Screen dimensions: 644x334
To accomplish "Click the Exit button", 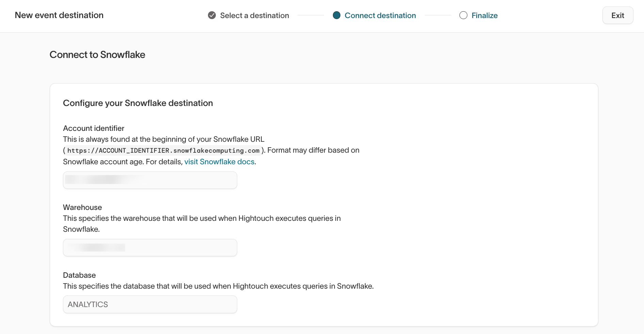I will pos(618,15).
